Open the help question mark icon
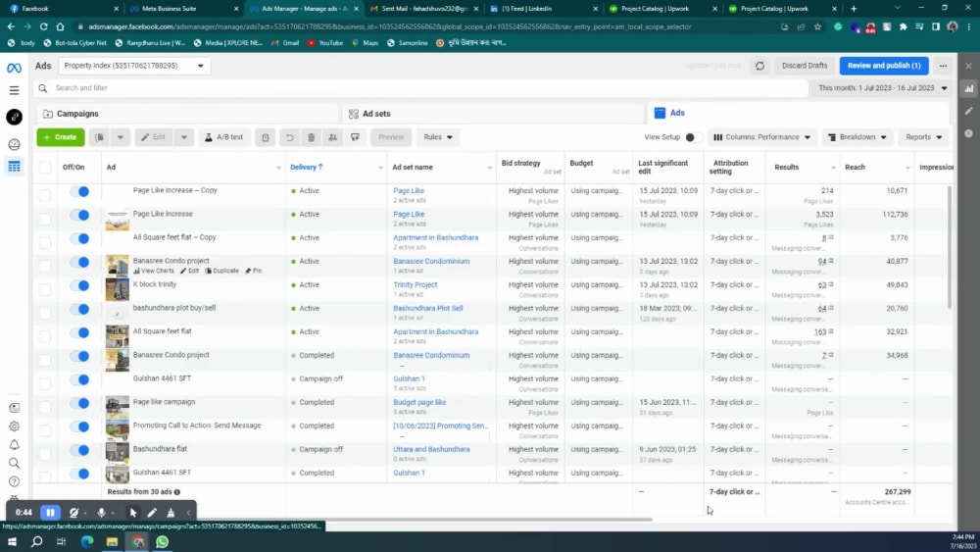The width and height of the screenshot is (980, 552). [x=14, y=481]
